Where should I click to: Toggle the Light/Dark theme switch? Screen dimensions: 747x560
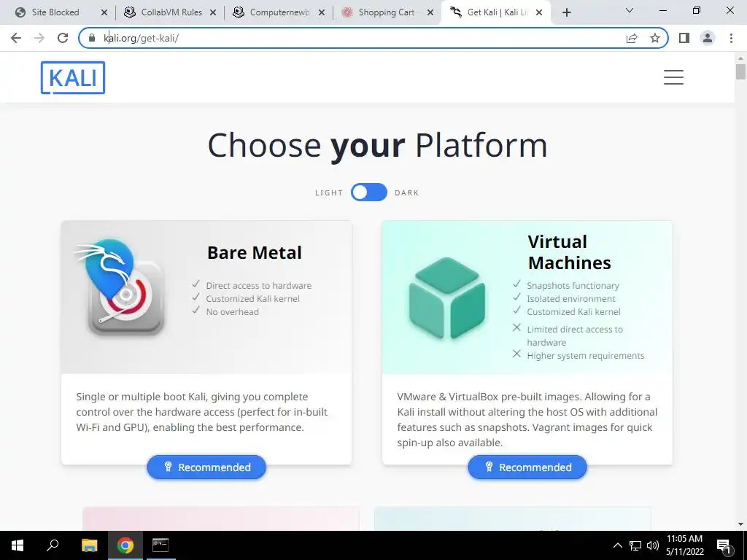tap(368, 192)
